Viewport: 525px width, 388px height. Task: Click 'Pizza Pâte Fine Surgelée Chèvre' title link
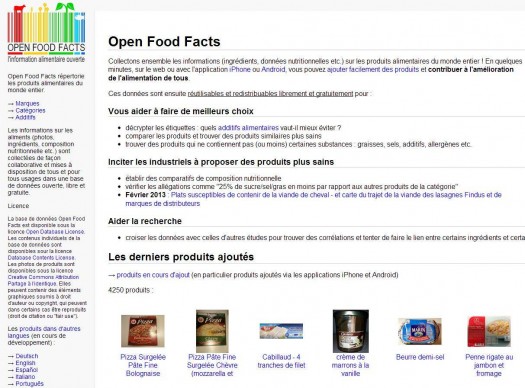pos(212,365)
